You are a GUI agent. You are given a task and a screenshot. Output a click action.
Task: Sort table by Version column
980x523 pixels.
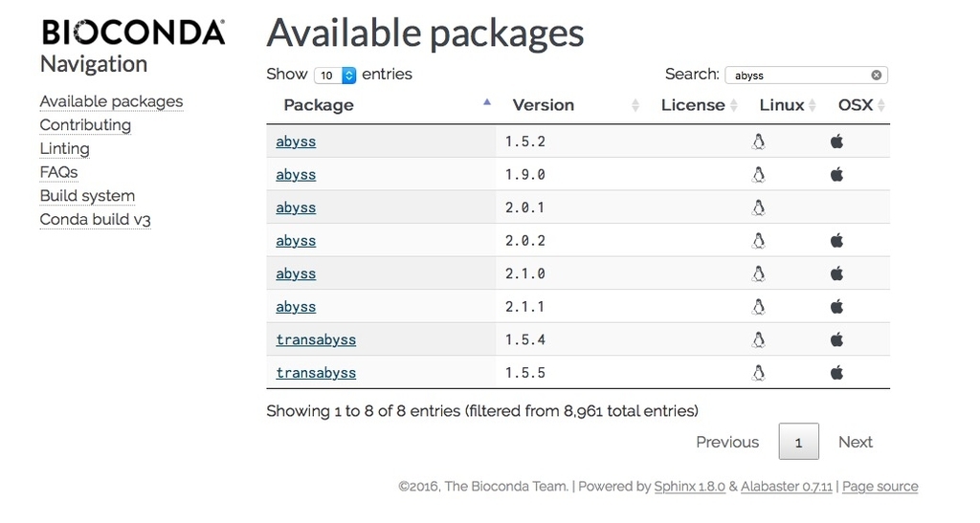(x=544, y=105)
